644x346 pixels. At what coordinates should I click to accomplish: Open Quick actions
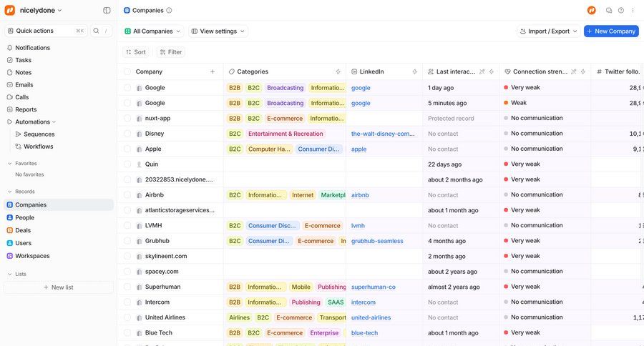pyautogui.click(x=46, y=31)
